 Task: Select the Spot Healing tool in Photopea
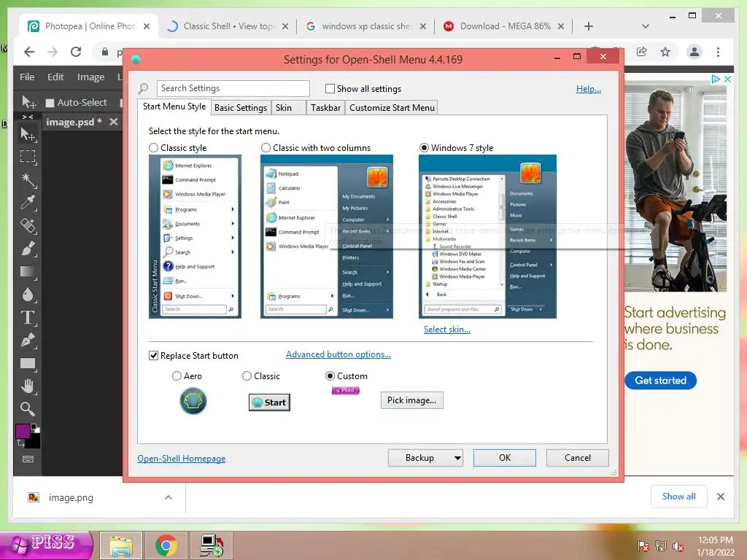click(x=28, y=226)
